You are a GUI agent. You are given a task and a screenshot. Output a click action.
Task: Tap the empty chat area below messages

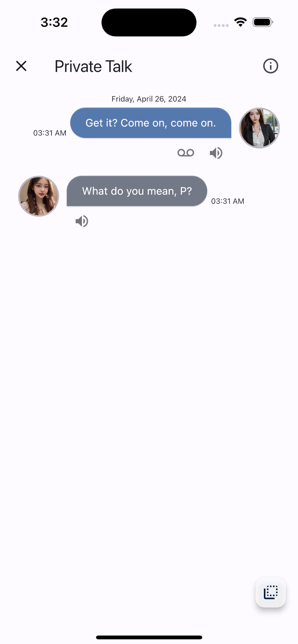pos(149,400)
